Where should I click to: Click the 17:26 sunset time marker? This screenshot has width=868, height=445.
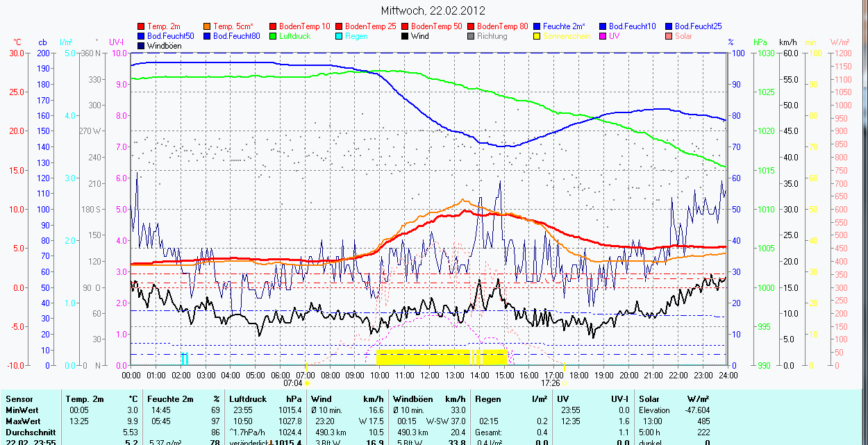pyautogui.click(x=550, y=383)
